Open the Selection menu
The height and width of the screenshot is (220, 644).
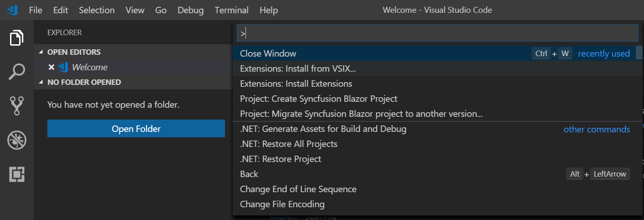97,10
